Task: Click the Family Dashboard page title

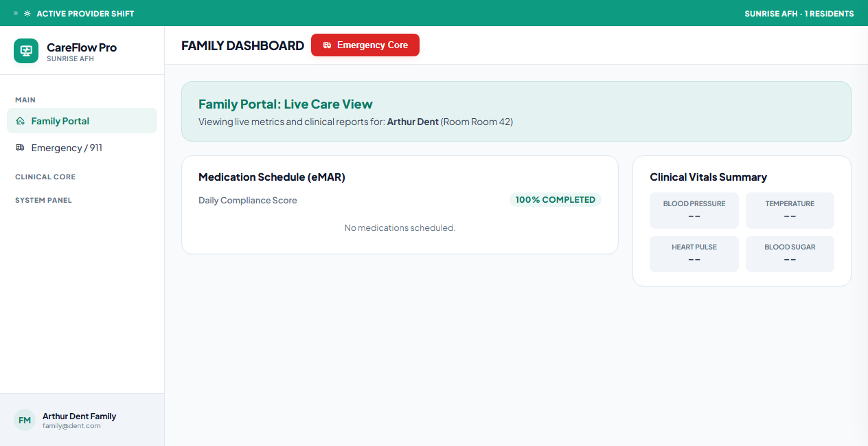Action: (x=242, y=45)
